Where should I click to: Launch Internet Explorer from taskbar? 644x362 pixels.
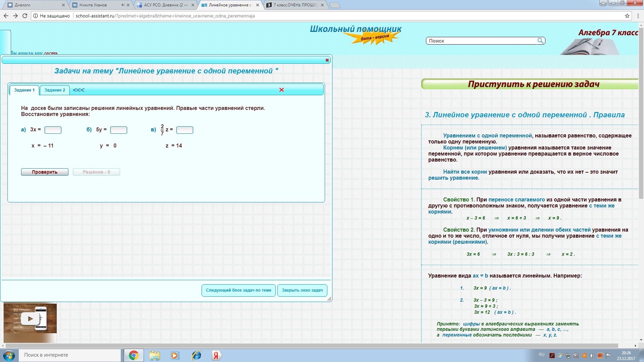[x=196, y=355]
